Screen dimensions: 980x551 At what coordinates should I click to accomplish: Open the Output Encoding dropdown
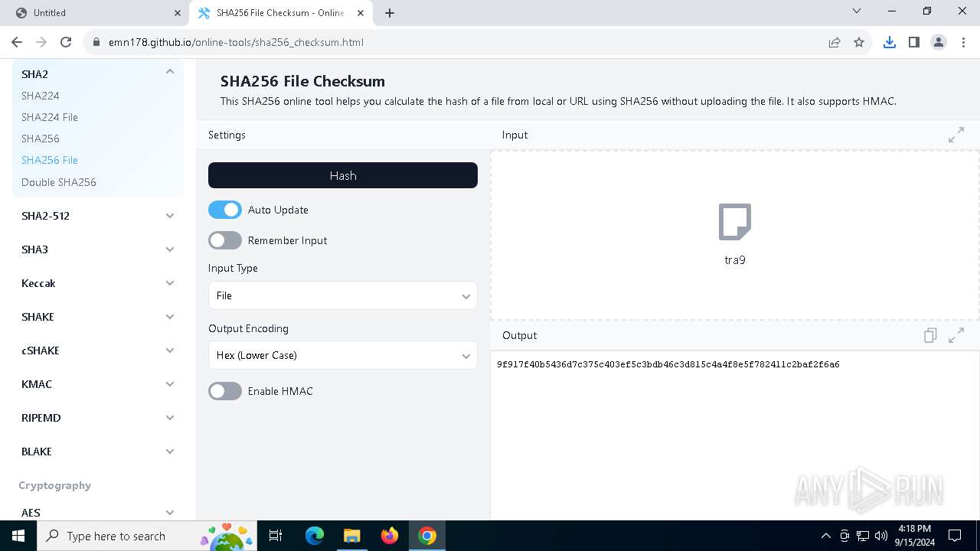pyautogui.click(x=343, y=355)
